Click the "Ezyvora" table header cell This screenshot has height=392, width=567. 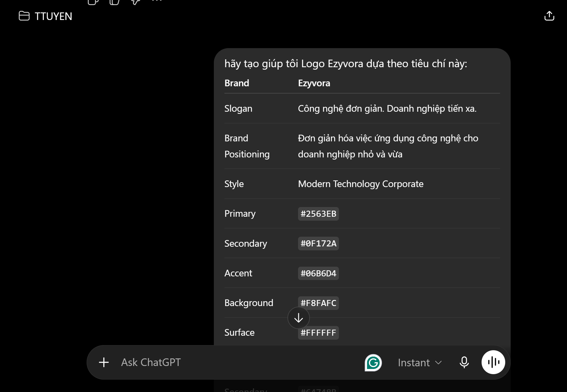[314, 83]
